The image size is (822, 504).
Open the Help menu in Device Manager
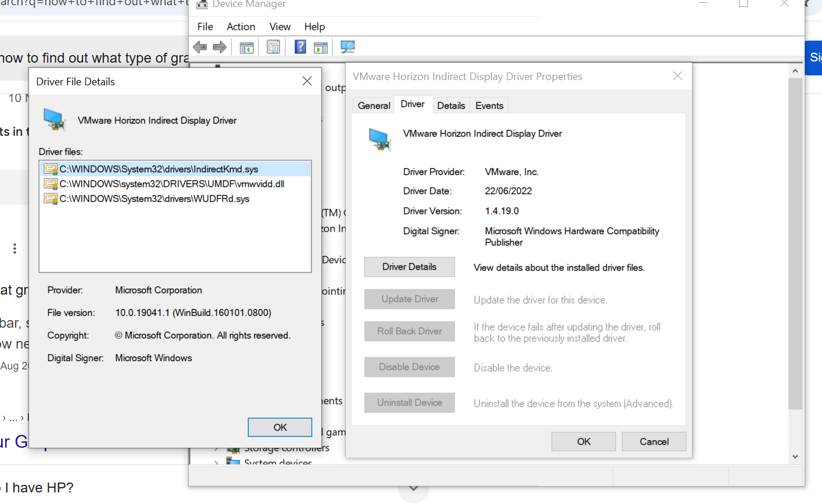coord(314,27)
